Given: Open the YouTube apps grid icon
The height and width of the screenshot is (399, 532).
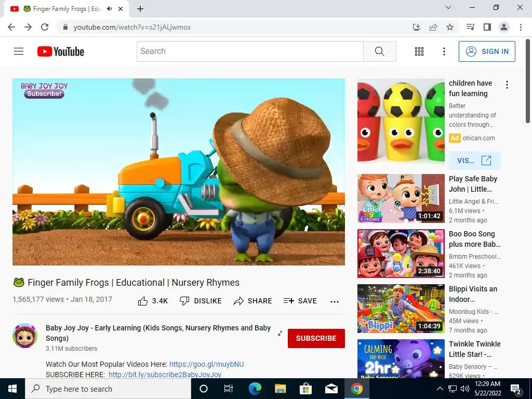Looking at the screenshot, I should click(419, 51).
